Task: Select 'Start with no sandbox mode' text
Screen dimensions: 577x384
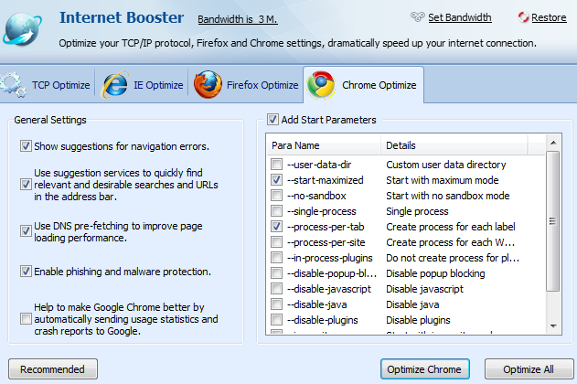Action: point(448,195)
